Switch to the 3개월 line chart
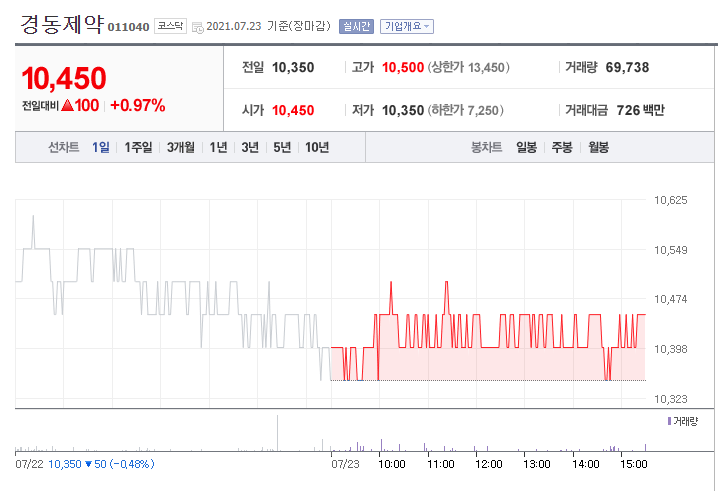This screenshot has width=718, height=491. point(180,147)
